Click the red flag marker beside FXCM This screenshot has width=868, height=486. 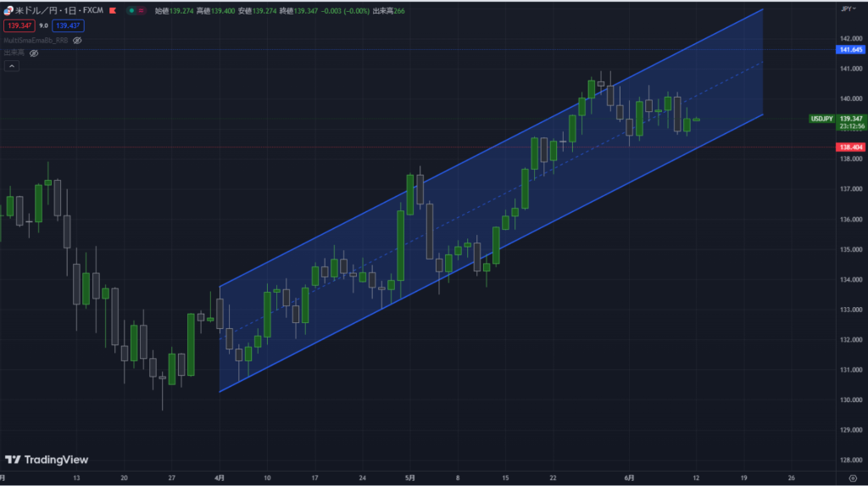[112, 12]
